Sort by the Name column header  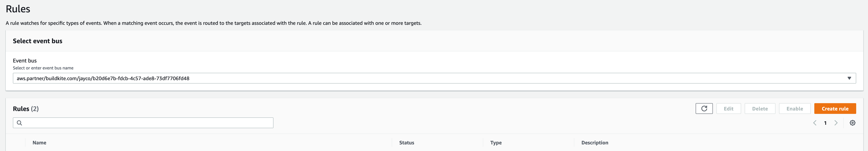coord(39,143)
